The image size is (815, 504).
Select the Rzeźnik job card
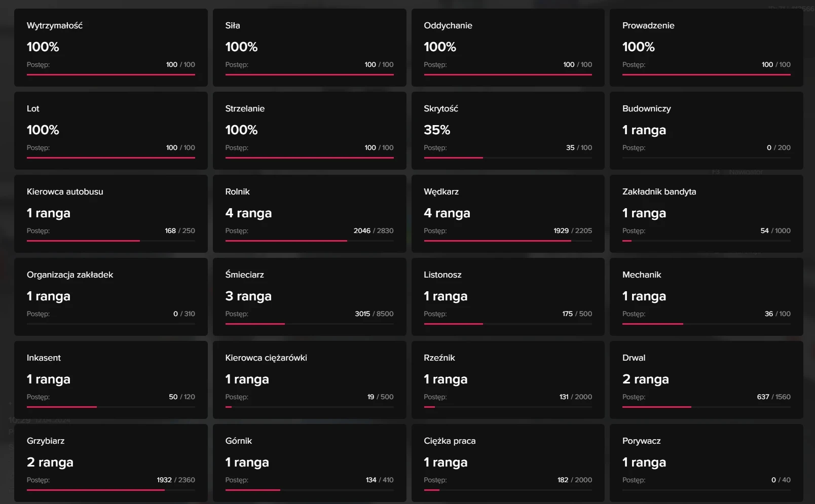tap(508, 379)
